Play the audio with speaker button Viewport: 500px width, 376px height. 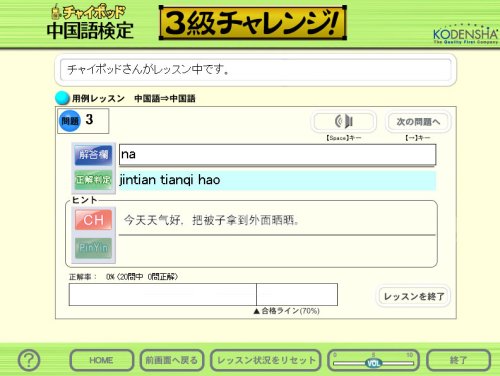pos(344,121)
